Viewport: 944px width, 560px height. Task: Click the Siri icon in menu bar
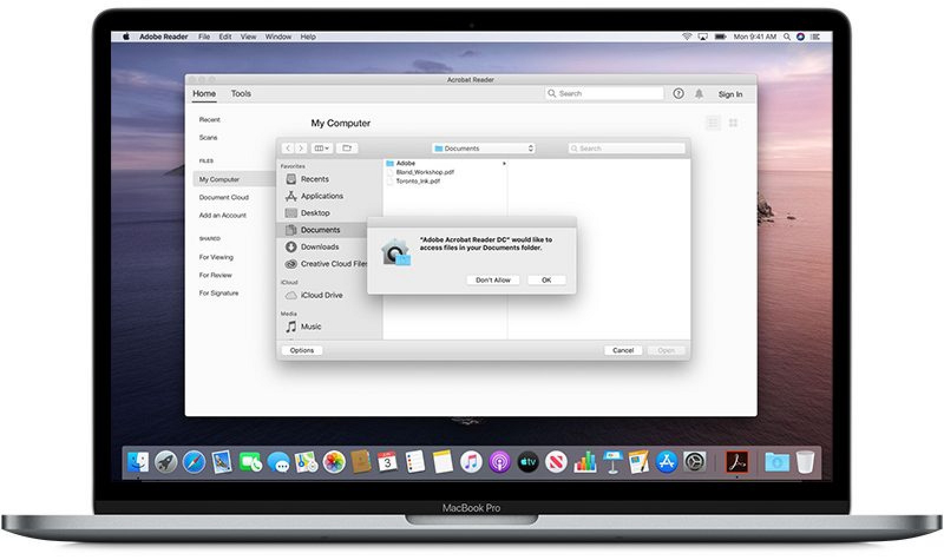tap(801, 37)
